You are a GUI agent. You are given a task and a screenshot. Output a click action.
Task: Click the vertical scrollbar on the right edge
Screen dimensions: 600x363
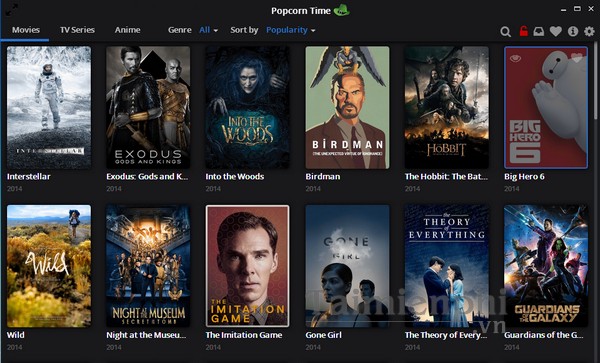point(597,81)
